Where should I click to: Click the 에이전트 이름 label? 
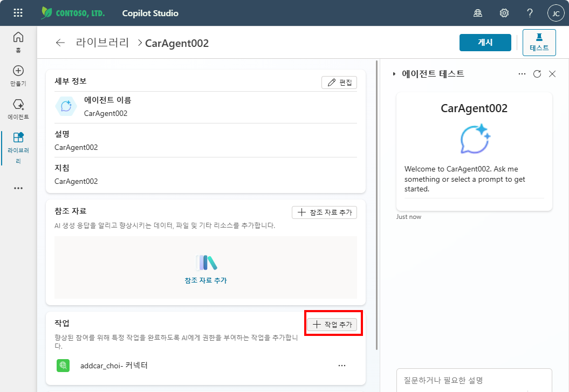pyautogui.click(x=107, y=100)
